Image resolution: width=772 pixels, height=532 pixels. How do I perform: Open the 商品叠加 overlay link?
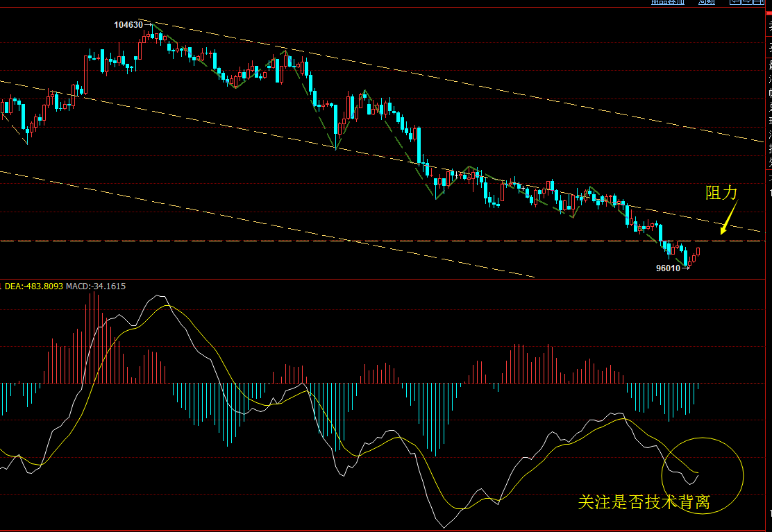(x=668, y=2)
